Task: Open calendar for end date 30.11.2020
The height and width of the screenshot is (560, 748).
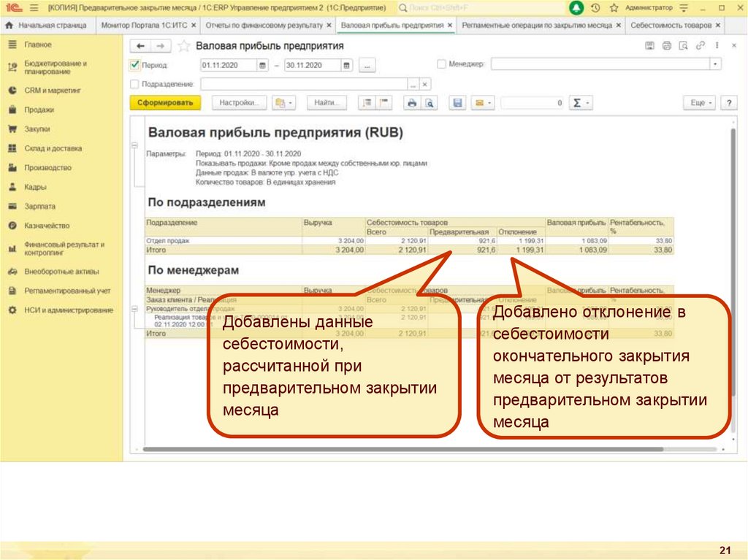Action: (x=347, y=65)
